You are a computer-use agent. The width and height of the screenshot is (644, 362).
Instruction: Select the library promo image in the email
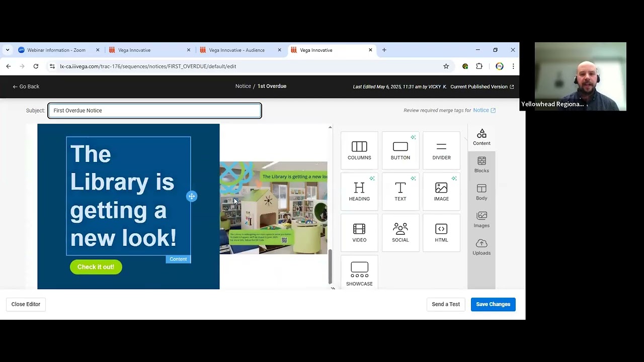pyautogui.click(x=274, y=208)
